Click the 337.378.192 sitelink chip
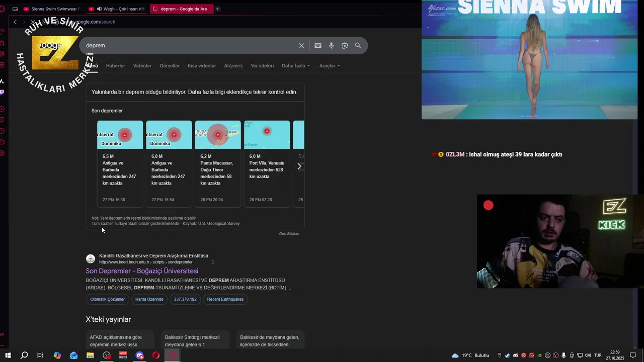Viewport: 644px width, 362px height. pyautogui.click(x=185, y=300)
